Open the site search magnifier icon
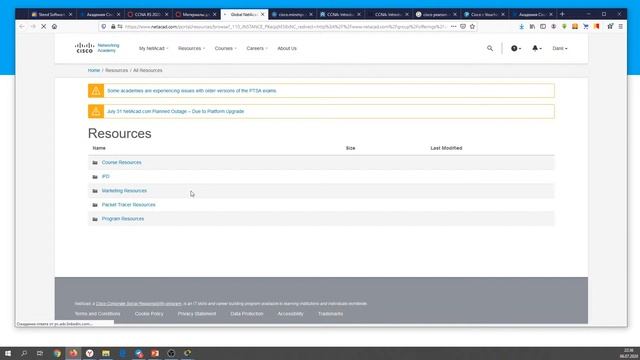640x360 pixels. [490, 48]
